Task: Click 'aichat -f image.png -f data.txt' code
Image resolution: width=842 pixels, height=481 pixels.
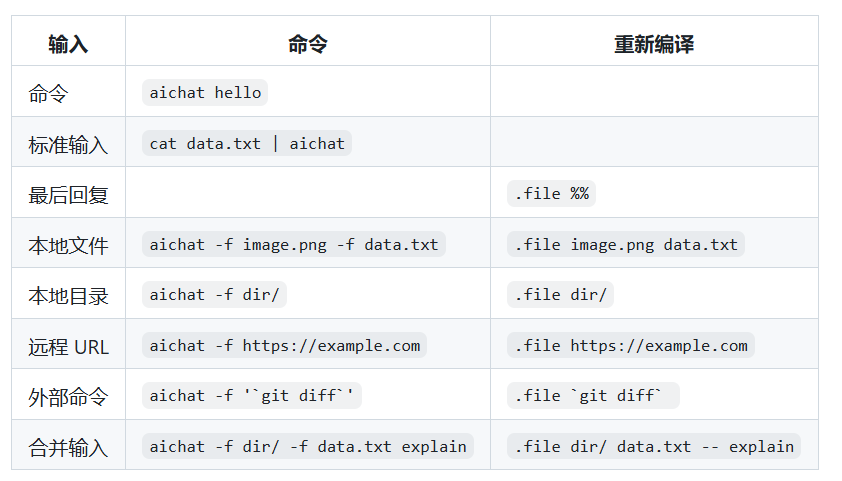Action: coord(294,244)
